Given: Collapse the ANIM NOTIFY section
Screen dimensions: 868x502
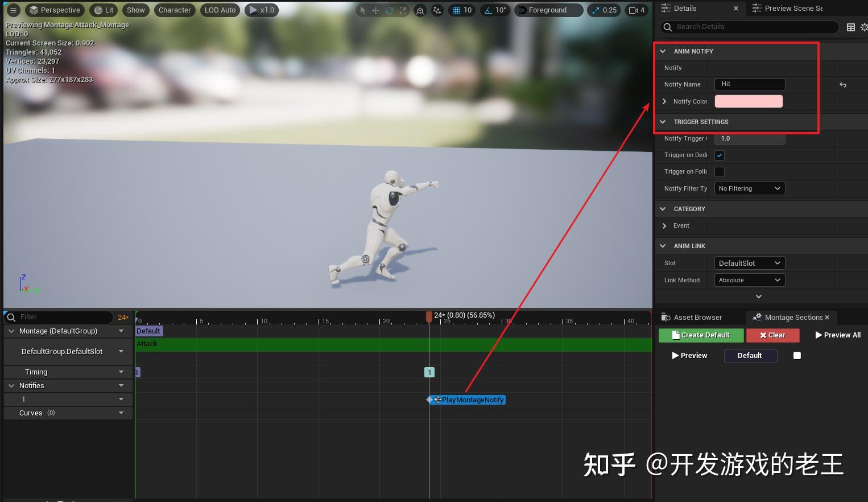Looking at the screenshot, I should click(662, 51).
